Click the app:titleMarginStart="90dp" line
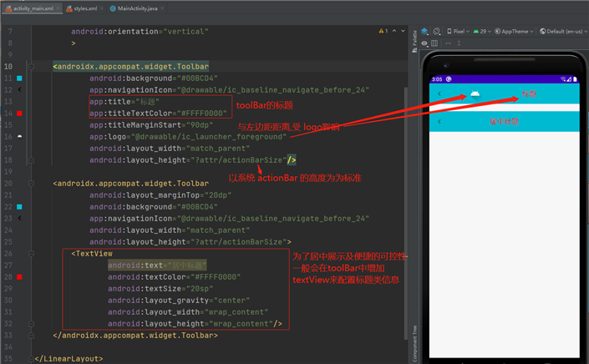Screen dimensions: 589x364 click(x=151, y=125)
